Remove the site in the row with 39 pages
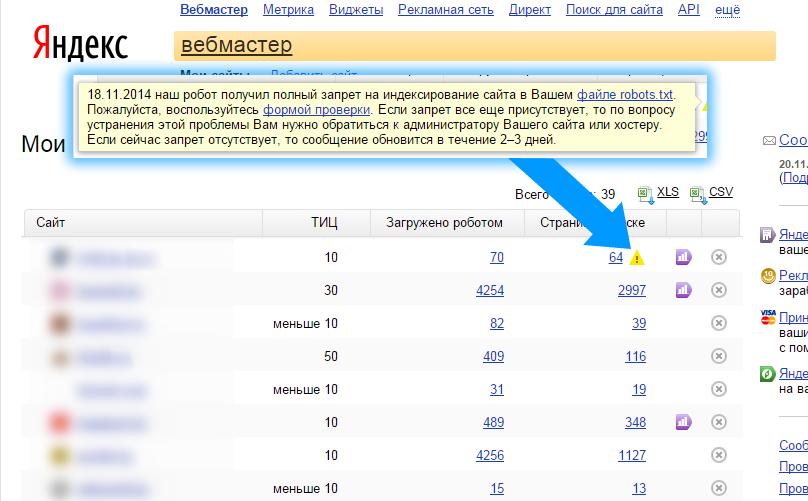The image size is (808, 501). click(x=719, y=323)
